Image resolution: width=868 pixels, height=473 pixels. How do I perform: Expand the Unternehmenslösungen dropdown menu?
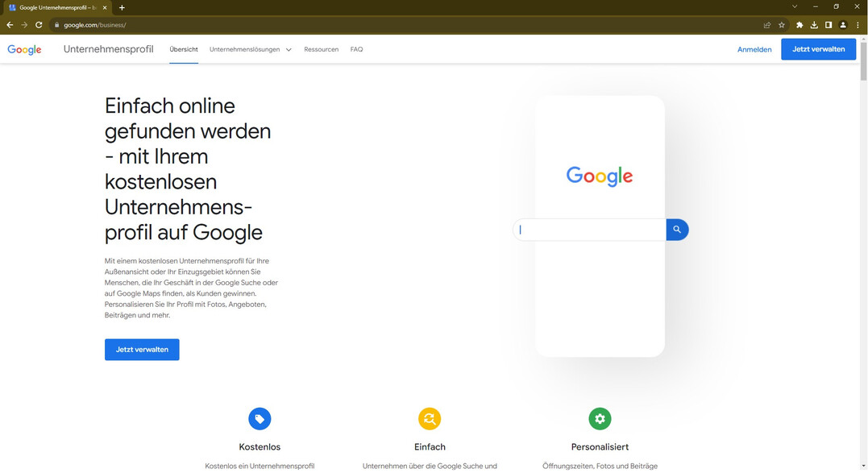[x=250, y=49]
